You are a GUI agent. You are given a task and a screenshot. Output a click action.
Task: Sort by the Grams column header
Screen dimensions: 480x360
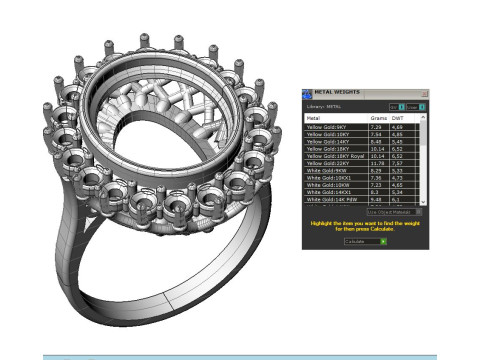coord(379,118)
